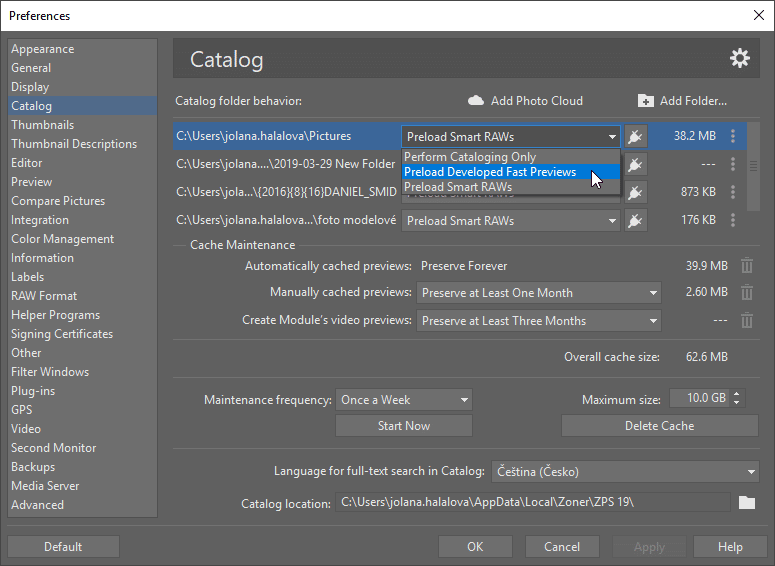Decrease Maximum size with down arrow
The width and height of the screenshot is (775, 566).
point(736,402)
